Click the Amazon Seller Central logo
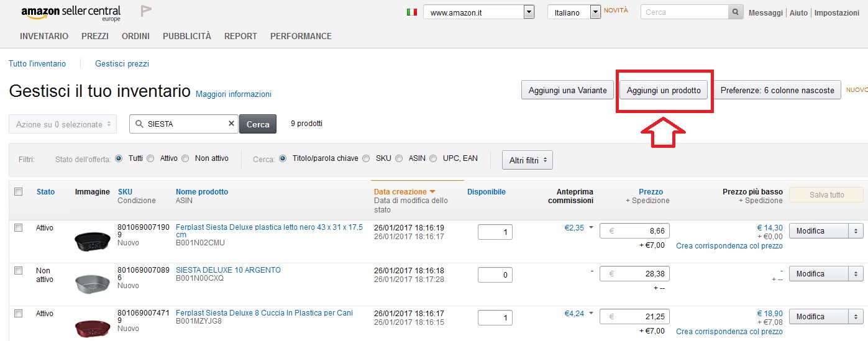868x341 pixels. [x=71, y=12]
